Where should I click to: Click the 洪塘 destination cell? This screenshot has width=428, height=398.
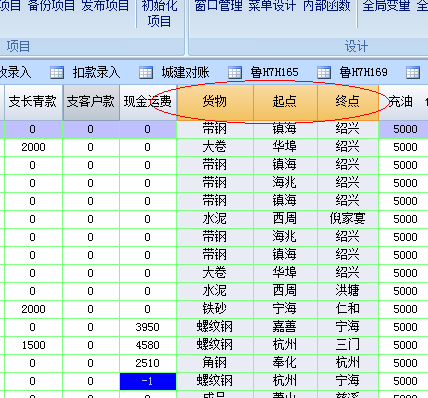click(348, 291)
